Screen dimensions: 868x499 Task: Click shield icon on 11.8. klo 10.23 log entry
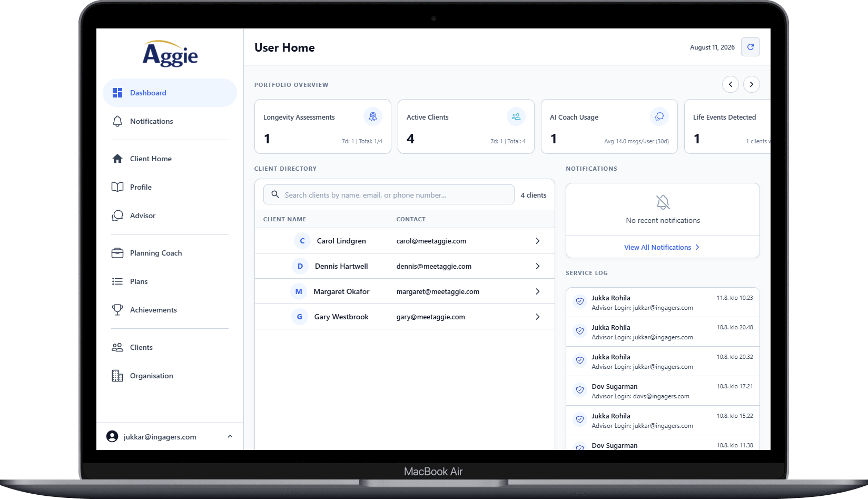(580, 301)
